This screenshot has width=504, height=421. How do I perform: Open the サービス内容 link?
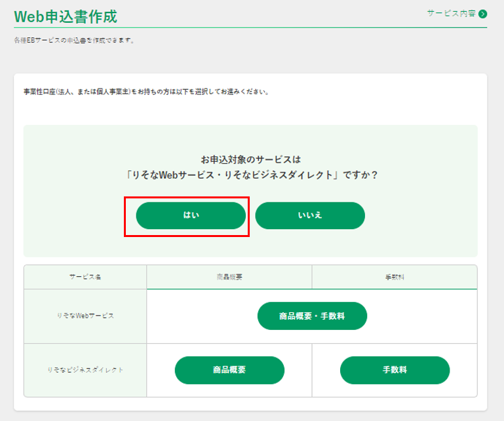point(457,14)
